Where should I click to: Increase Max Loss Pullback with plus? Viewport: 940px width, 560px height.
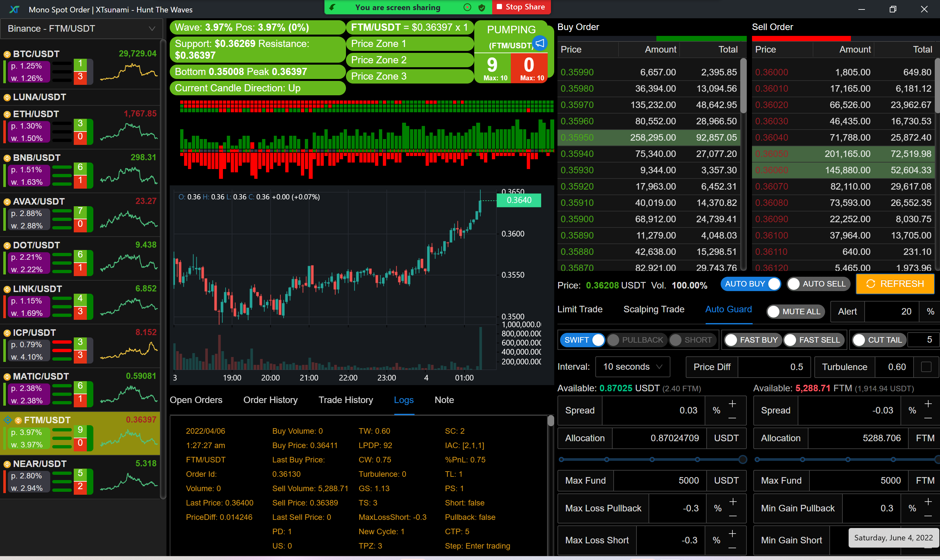pos(733,502)
